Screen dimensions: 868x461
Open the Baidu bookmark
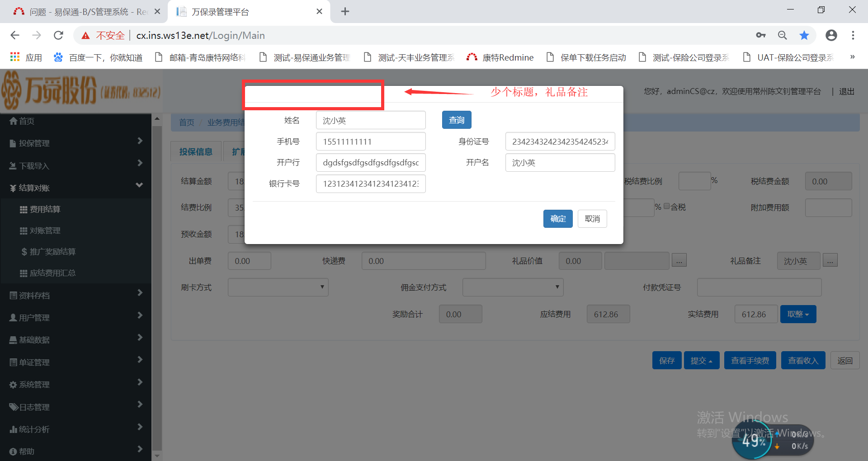(98, 57)
